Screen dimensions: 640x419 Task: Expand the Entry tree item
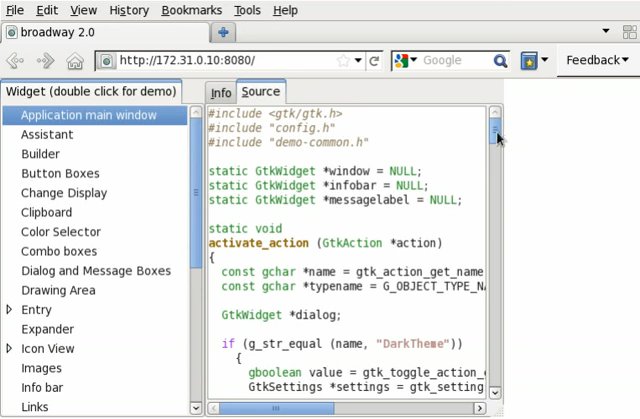click(x=10, y=310)
